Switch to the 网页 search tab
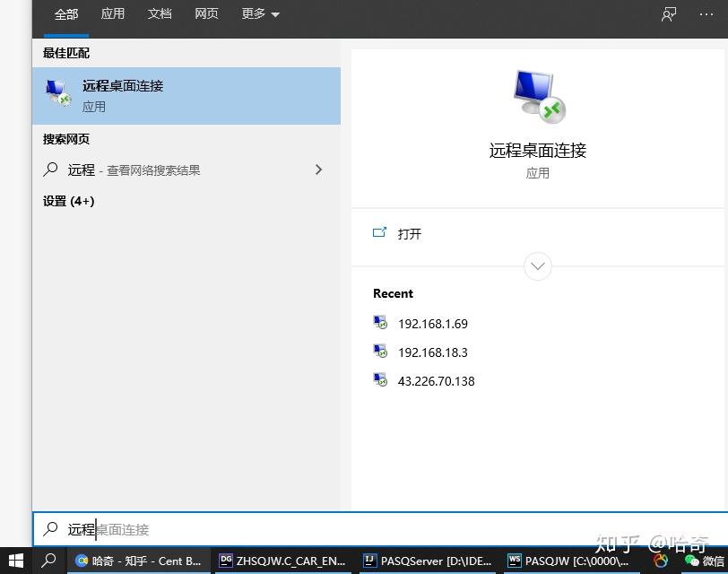The width and height of the screenshot is (728, 574). (206, 14)
